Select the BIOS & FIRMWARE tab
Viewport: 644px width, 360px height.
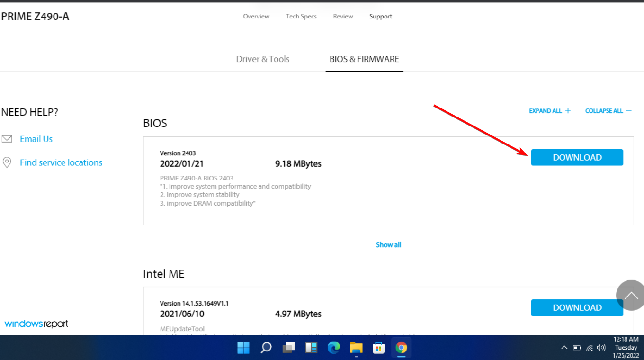coord(364,59)
